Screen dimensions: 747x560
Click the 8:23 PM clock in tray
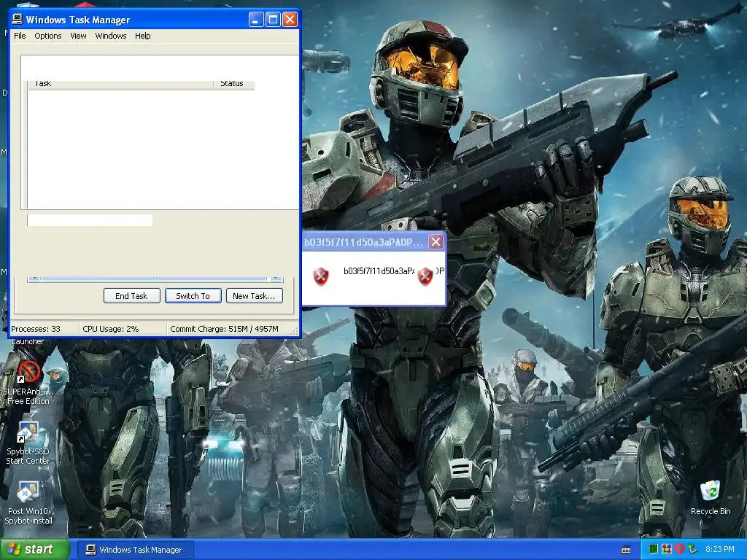pyautogui.click(x=719, y=549)
